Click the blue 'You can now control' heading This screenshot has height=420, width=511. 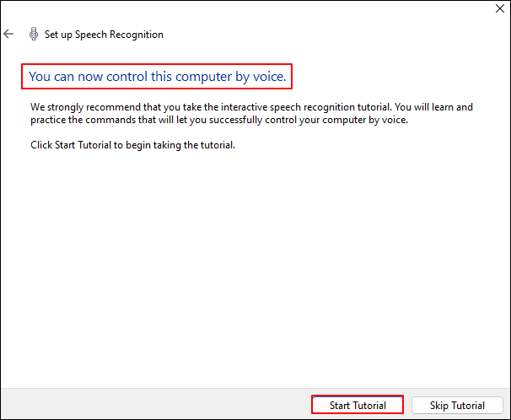coord(158,77)
